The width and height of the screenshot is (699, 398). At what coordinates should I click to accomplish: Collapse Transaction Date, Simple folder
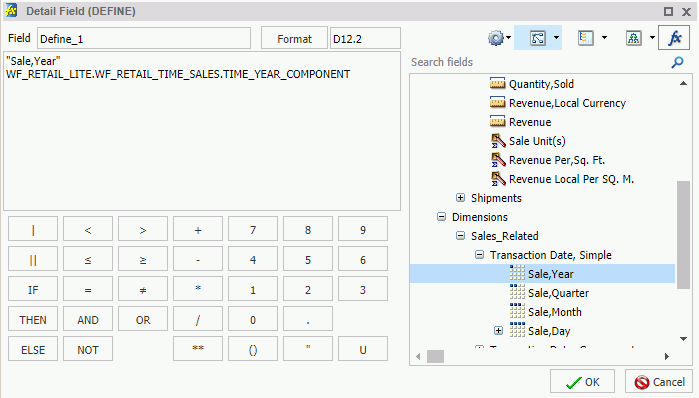coord(479,255)
